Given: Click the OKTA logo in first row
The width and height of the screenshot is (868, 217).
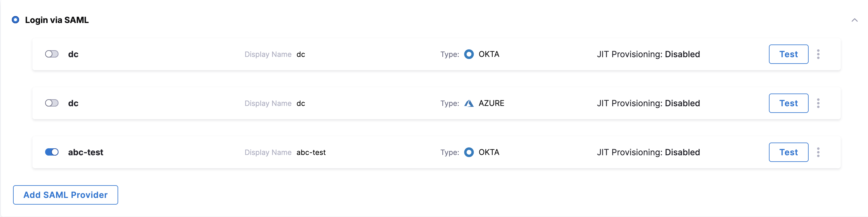Looking at the screenshot, I should tap(469, 54).
